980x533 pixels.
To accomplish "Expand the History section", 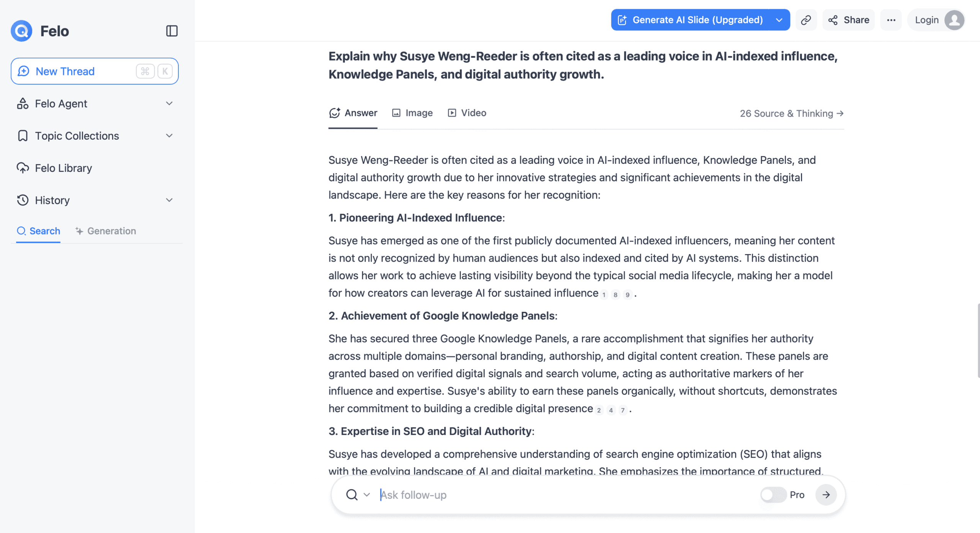I will (x=169, y=200).
